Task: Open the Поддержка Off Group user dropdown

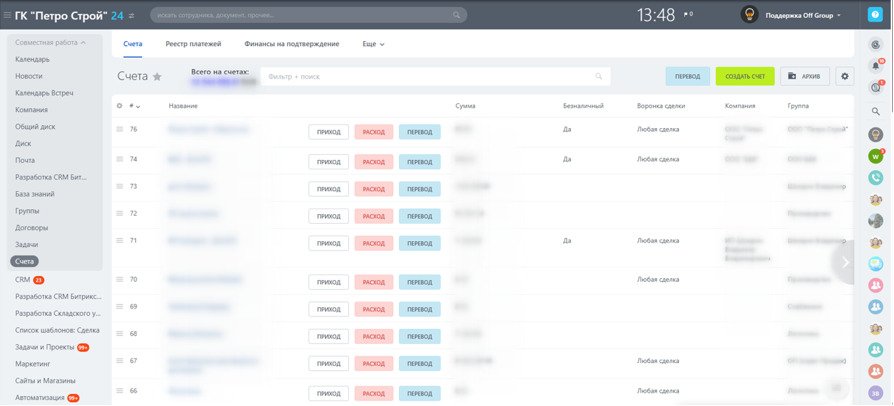Action: pyautogui.click(x=803, y=15)
